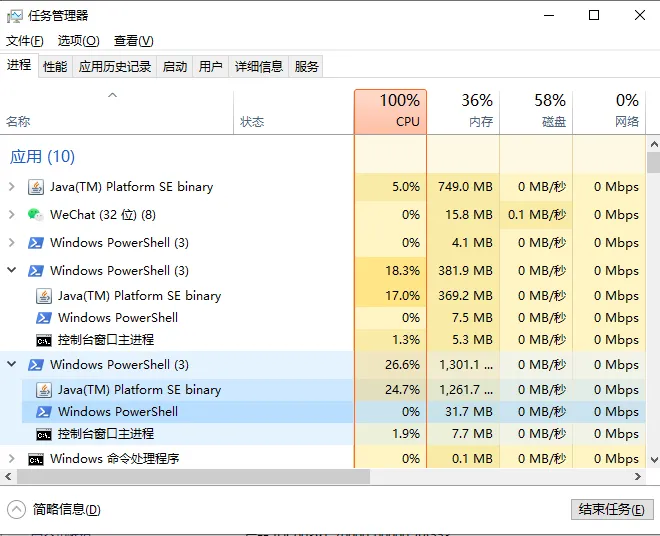This screenshot has width=660, height=536.
Task: Click the Windows 命令处理程序 icon
Action: pyautogui.click(x=36, y=459)
